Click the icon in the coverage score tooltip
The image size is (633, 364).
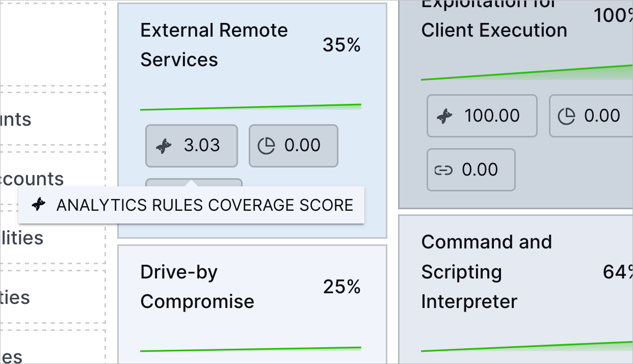[x=39, y=205]
